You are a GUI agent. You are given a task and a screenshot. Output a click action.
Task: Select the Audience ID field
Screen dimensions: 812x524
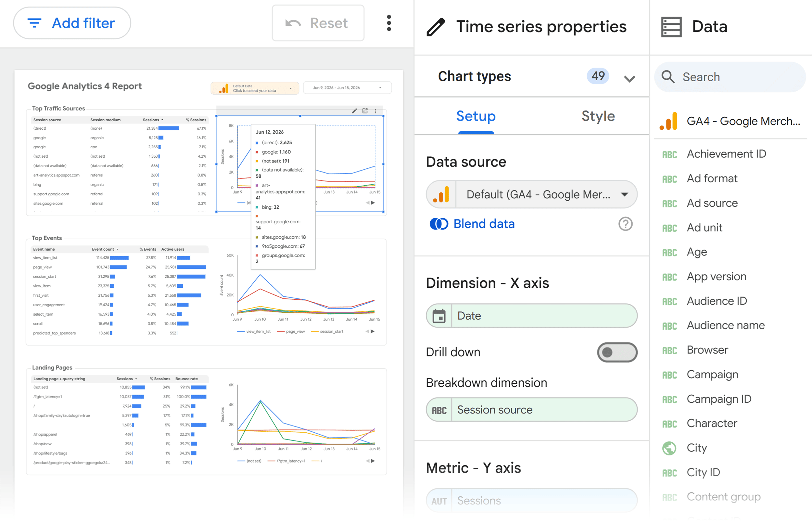717,301
